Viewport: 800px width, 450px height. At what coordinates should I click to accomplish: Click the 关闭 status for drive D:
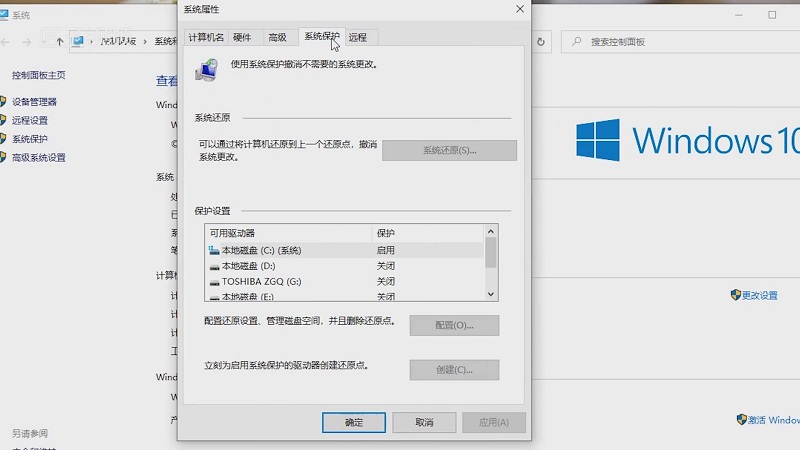[x=386, y=266]
